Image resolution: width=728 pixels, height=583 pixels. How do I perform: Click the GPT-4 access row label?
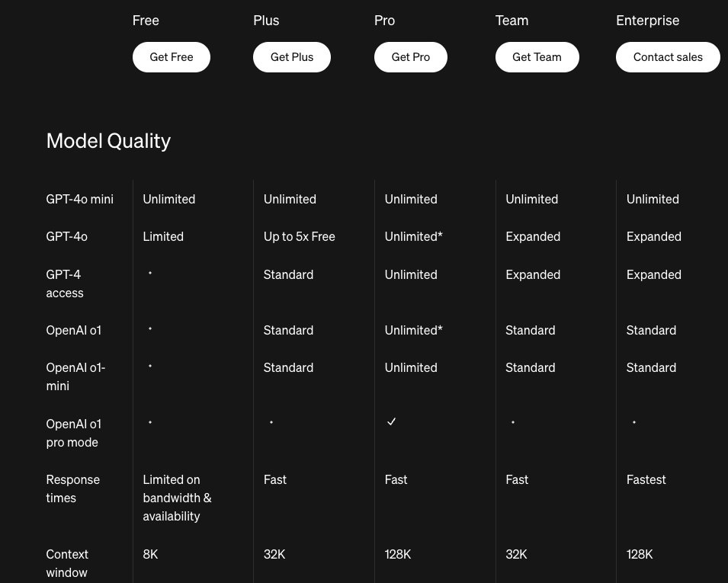[x=64, y=283]
